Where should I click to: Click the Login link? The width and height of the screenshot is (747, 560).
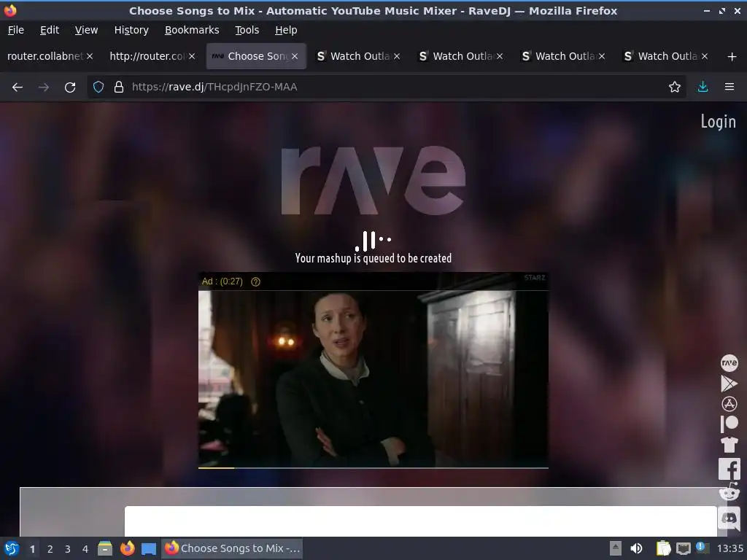718,122
